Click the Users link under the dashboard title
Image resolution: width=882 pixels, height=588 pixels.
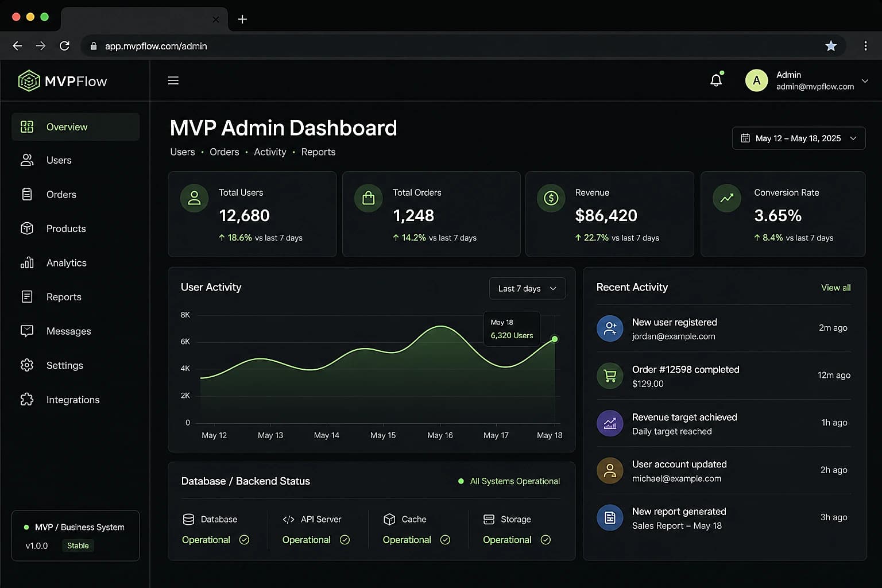183,152
